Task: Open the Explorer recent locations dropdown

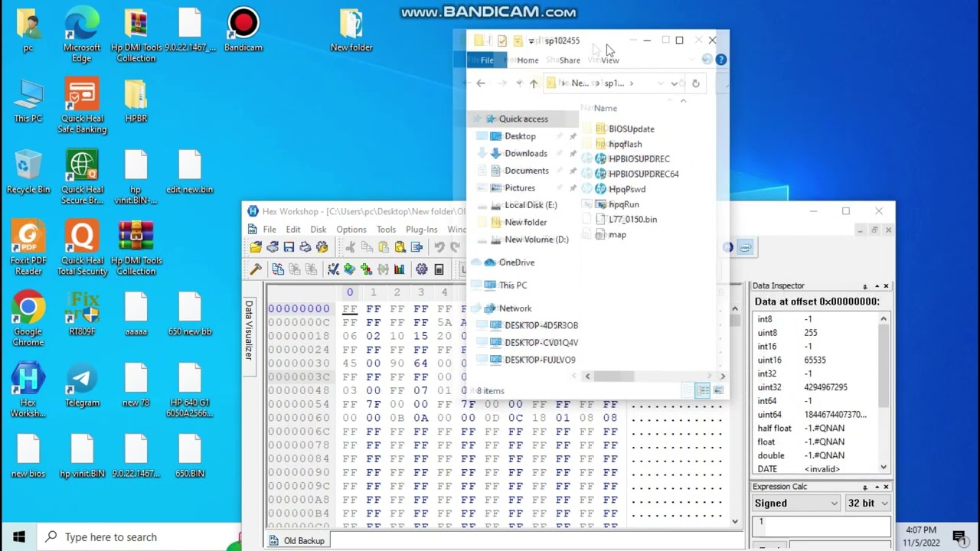Action: tap(519, 83)
